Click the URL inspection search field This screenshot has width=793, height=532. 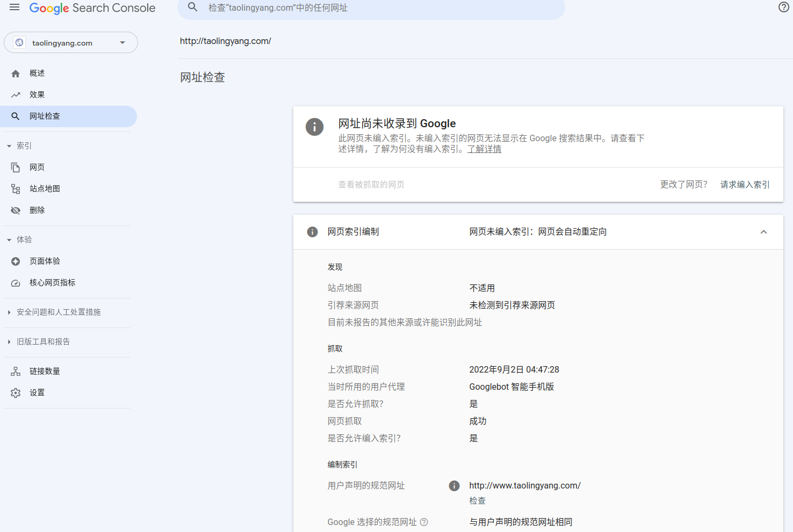point(371,8)
